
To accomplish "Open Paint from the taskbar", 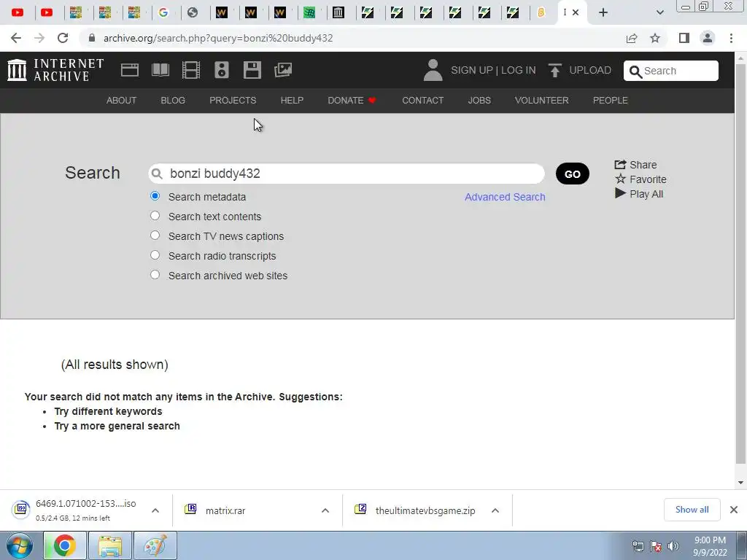I will [155, 545].
